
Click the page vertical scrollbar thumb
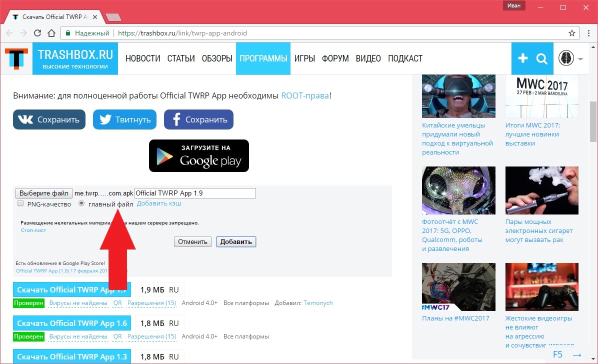(593, 121)
